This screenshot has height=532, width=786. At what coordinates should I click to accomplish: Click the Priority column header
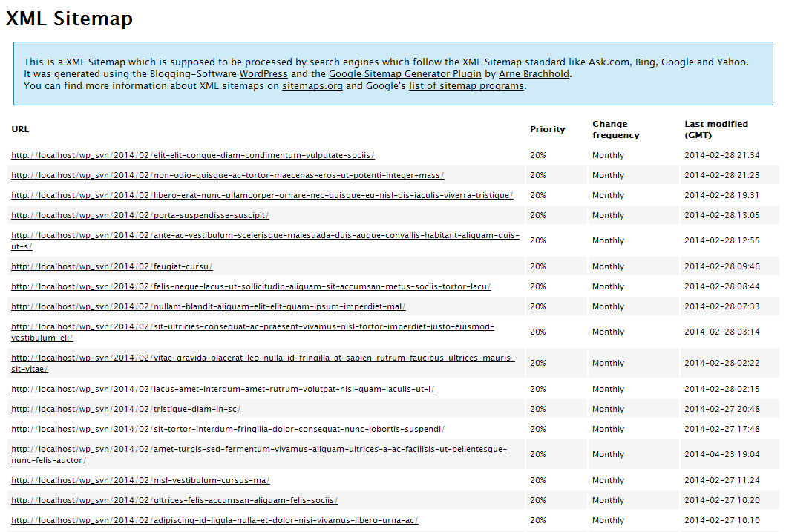[547, 129]
